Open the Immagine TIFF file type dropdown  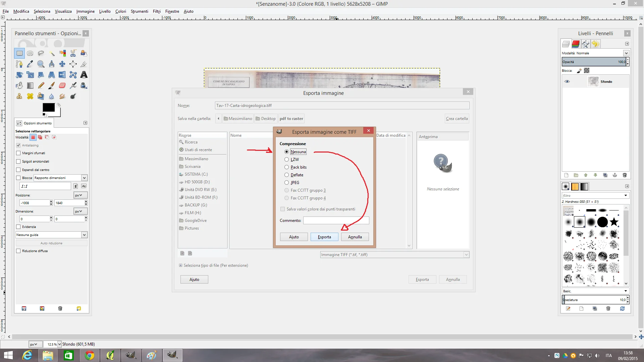click(394, 255)
